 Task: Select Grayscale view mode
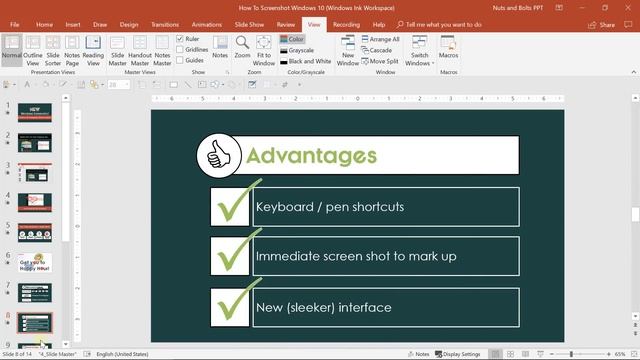click(297, 50)
